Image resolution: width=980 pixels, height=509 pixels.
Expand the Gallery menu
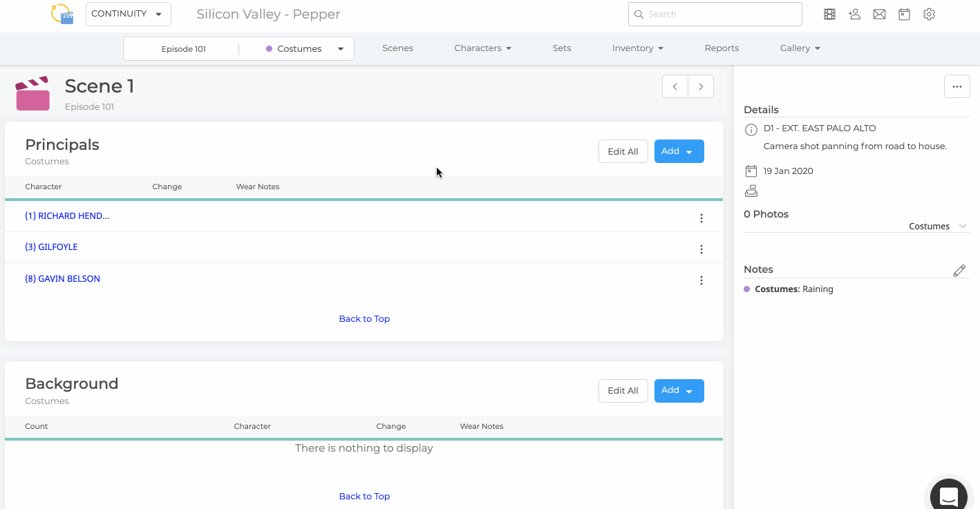point(800,48)
